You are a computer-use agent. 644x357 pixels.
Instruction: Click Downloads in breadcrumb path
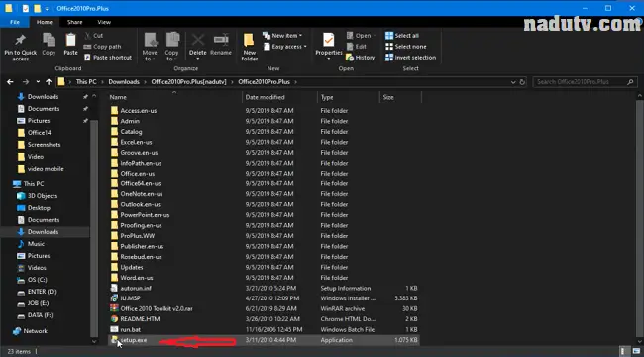(124, 82)
